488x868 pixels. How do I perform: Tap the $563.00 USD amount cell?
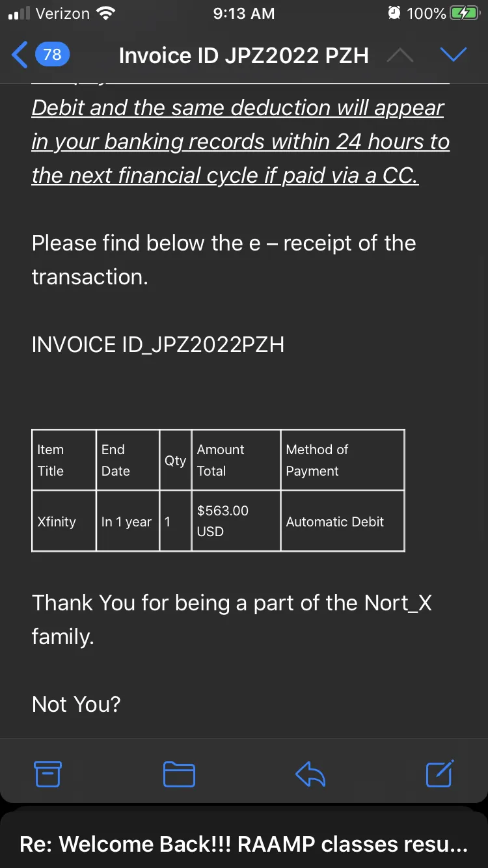coord(236,521)
